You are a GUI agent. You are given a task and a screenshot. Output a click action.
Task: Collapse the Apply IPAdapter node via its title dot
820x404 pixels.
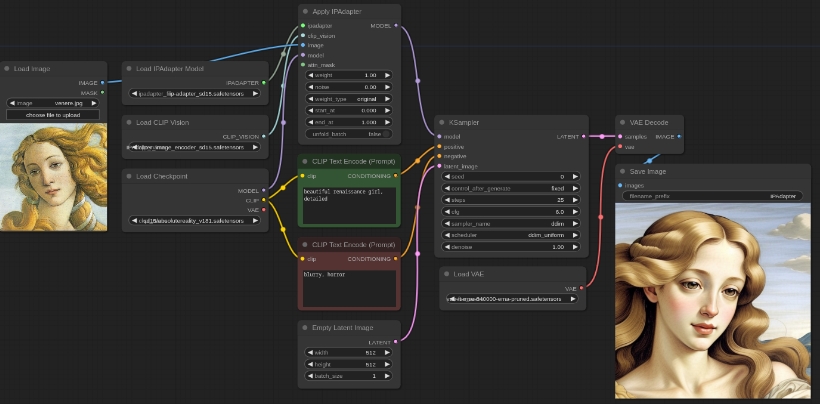point(305,11)
